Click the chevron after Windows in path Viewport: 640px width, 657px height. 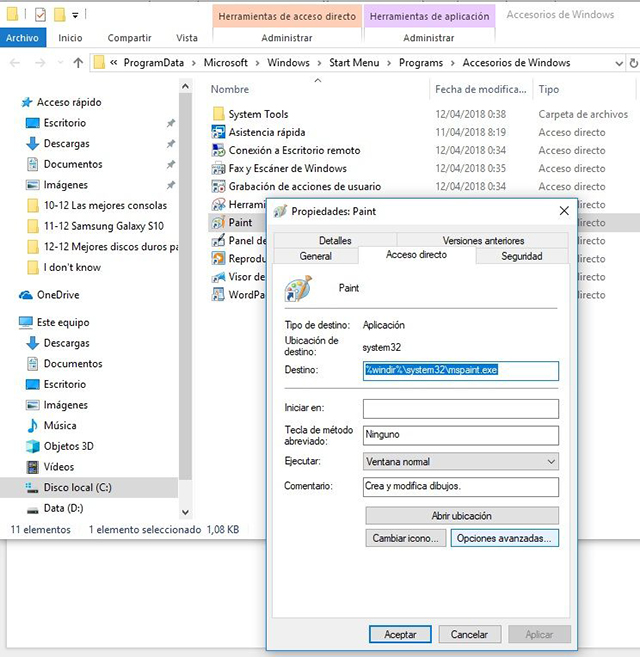tap(319, 63)
